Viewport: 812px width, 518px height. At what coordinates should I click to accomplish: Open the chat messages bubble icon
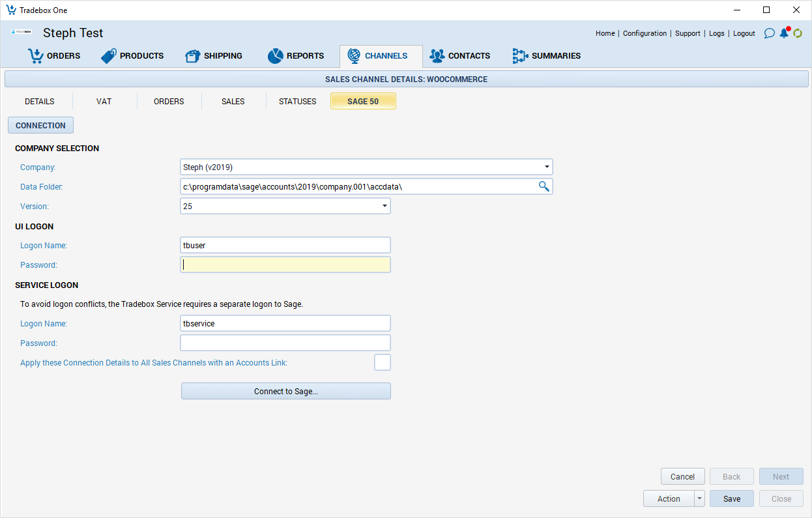[770, 33]
